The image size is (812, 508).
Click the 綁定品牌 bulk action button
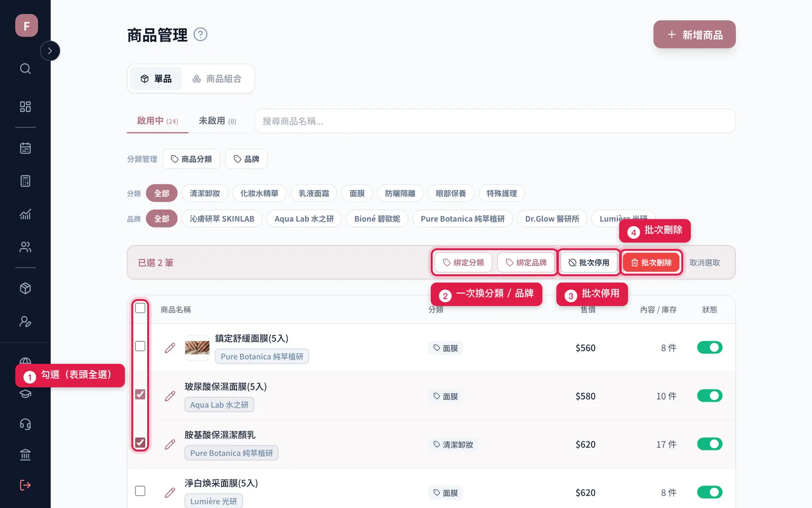pyautogui.click(x=526, y=263)
